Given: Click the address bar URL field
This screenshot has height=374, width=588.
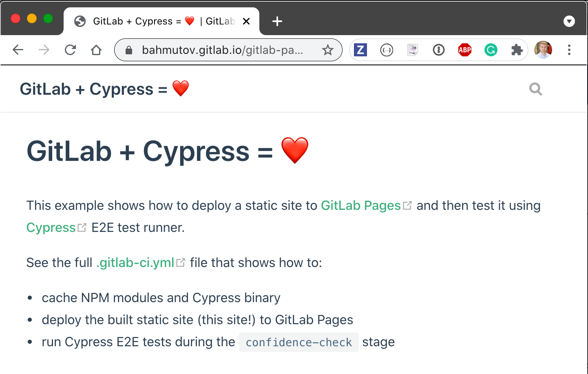Looking at the screenshot, I should pos(222,50).
